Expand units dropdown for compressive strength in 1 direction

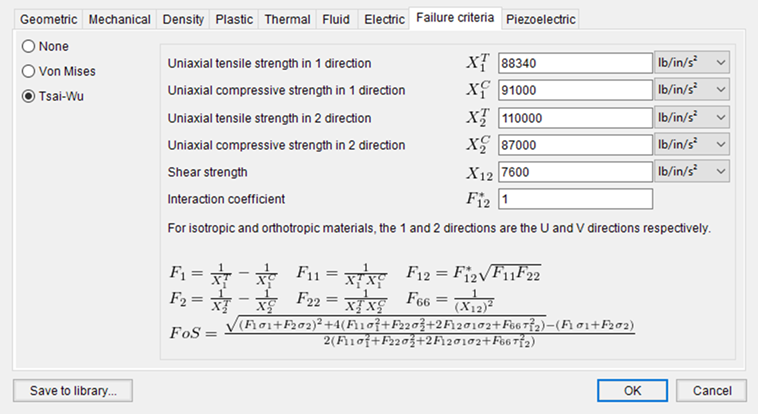point(691,90)
